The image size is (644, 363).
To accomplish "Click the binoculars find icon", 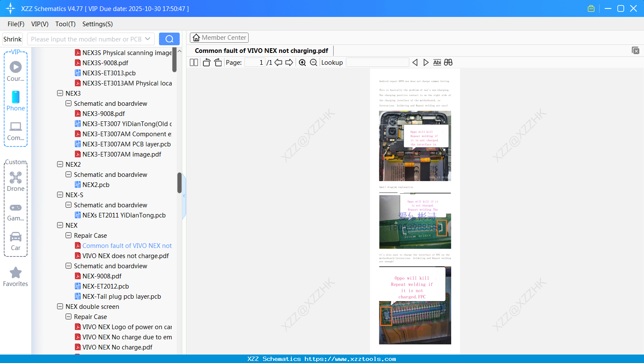I will coord(448,63).
